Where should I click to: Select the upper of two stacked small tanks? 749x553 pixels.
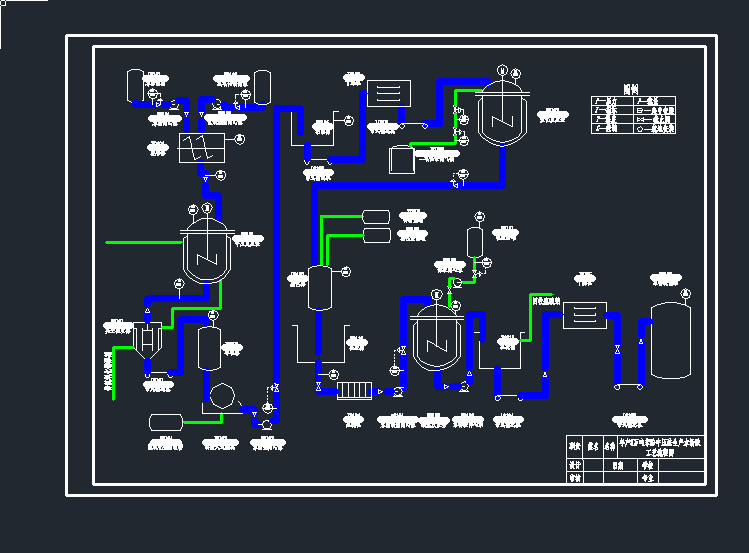point(377,216)
